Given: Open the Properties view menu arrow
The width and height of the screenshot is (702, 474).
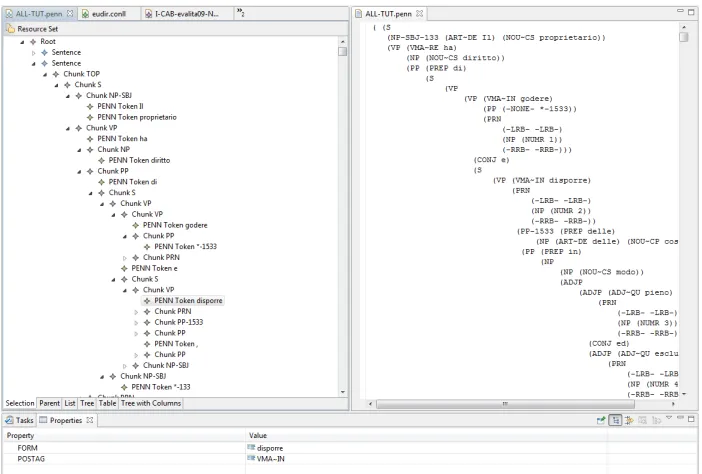Looking at the screenshot, I should click(x=669, y=418).
